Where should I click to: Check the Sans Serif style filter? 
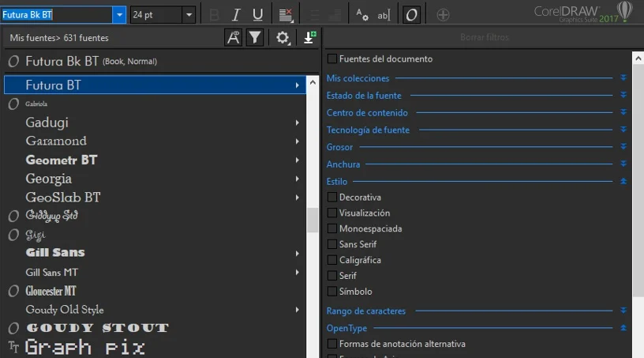[331, 244]
